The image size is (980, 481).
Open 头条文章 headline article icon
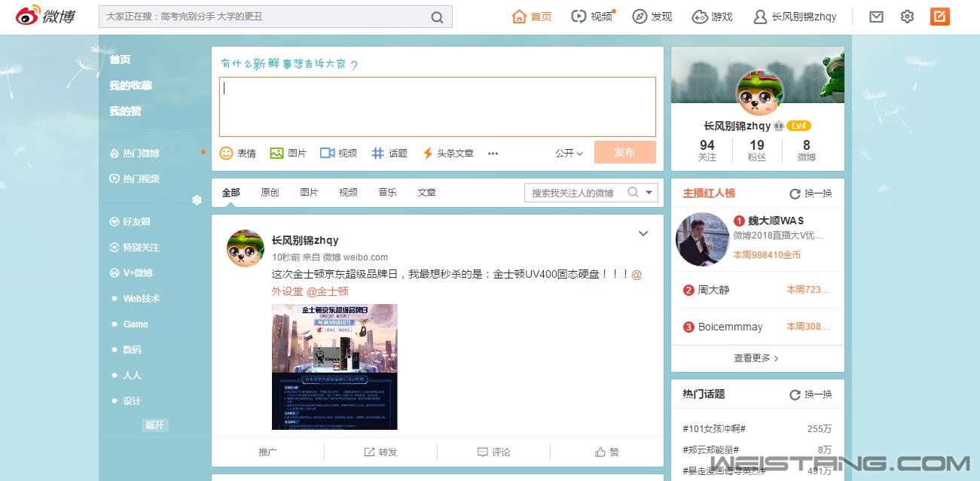(427, 153)
